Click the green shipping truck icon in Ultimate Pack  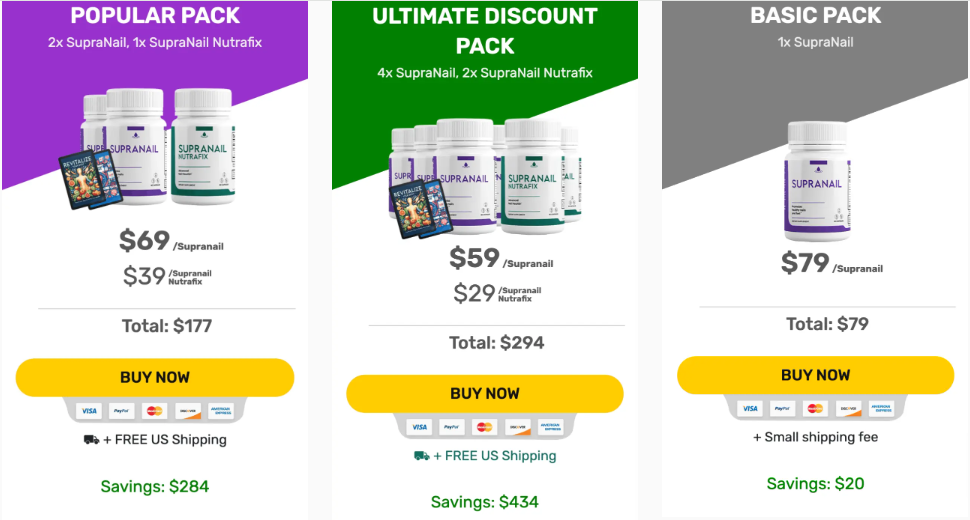point(421,456)
